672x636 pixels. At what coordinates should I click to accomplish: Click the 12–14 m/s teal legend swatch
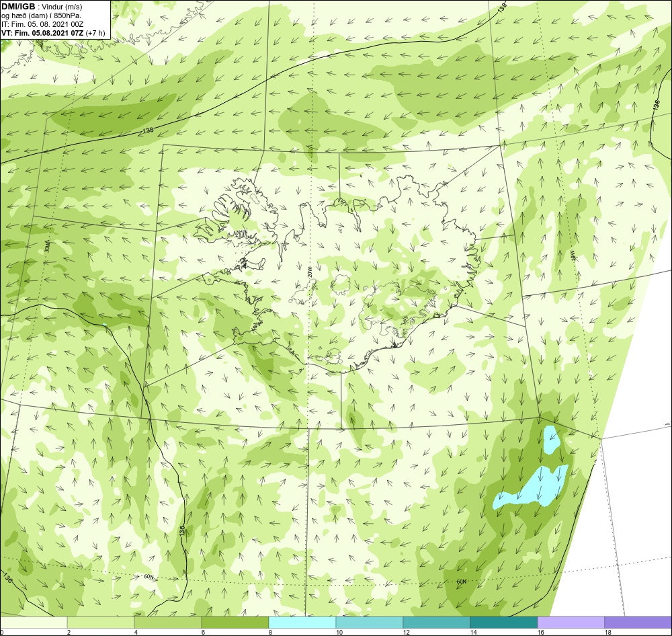[x=437, y=623]
